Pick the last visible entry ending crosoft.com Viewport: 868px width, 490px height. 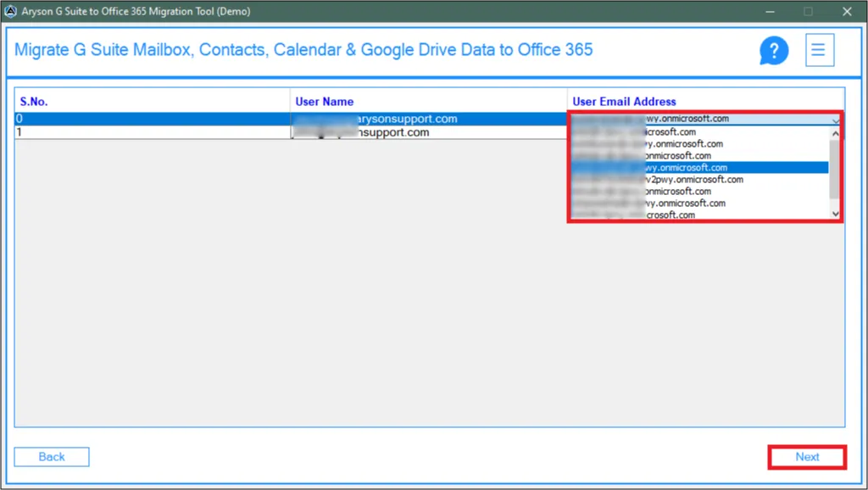point(699,214)
